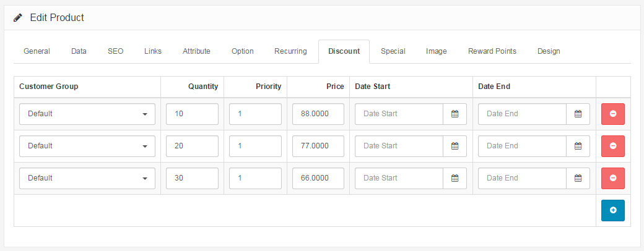Click Date Start input in quantity 20 row

point(399,146)
